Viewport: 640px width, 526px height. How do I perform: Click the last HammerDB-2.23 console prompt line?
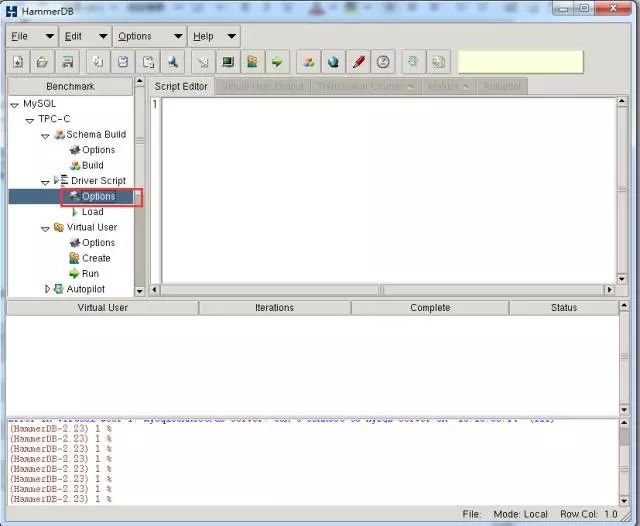pyautogui.click(x=61, y=499)
